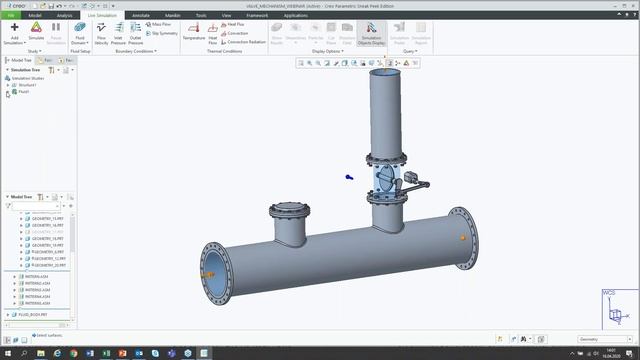
Task: Select the Slip Symmetry condition
Action: click(162, 33)
